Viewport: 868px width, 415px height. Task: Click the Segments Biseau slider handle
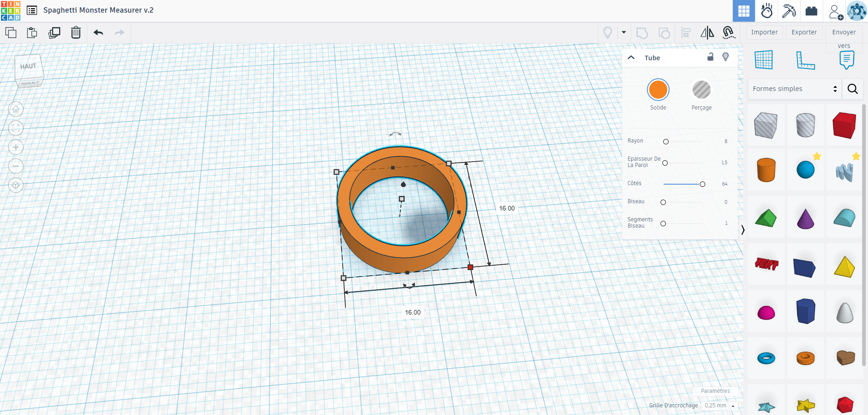pyautogui.click(x=663, y=224)
